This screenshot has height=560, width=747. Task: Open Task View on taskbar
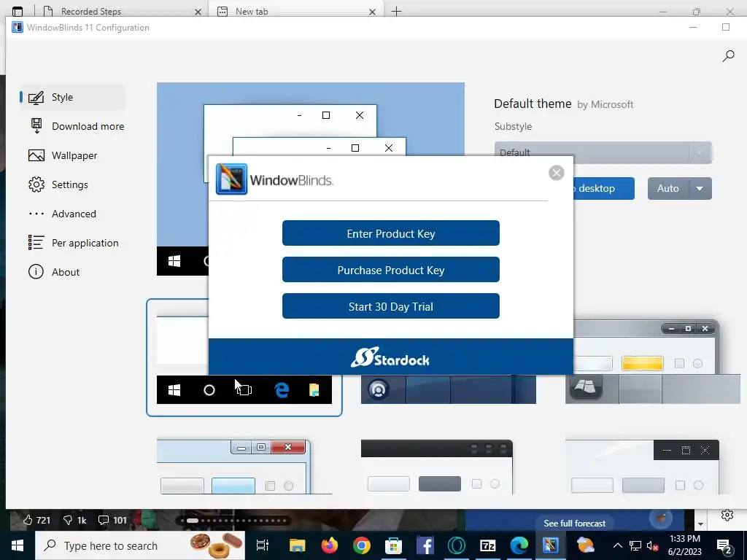pos(263,545)
